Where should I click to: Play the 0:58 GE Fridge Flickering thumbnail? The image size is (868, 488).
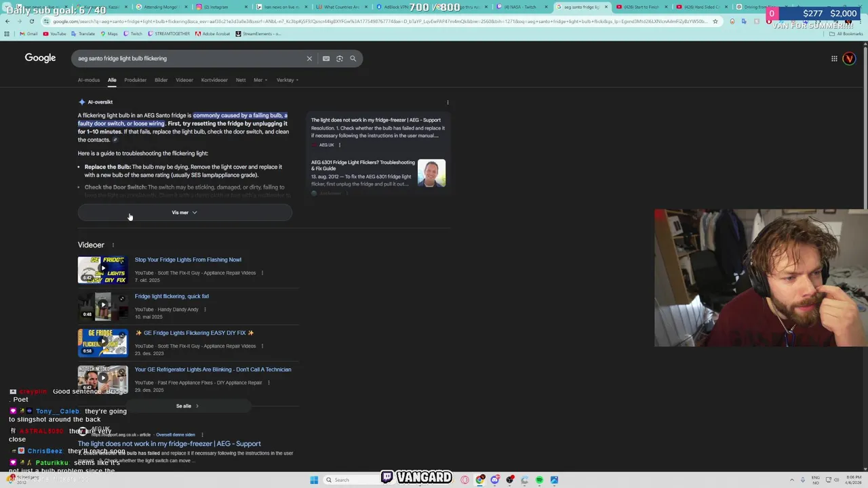coord(102,343)
